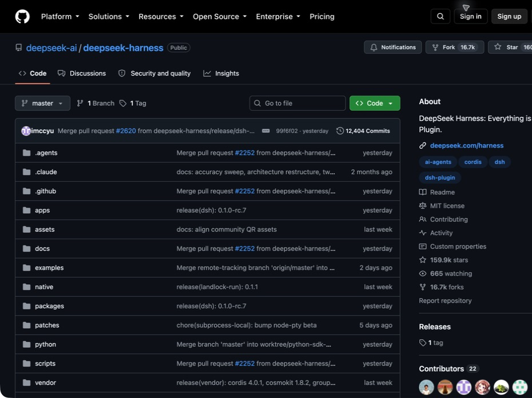
Task: Open the commit message ellipsis icon
Action: coord(265,131)
